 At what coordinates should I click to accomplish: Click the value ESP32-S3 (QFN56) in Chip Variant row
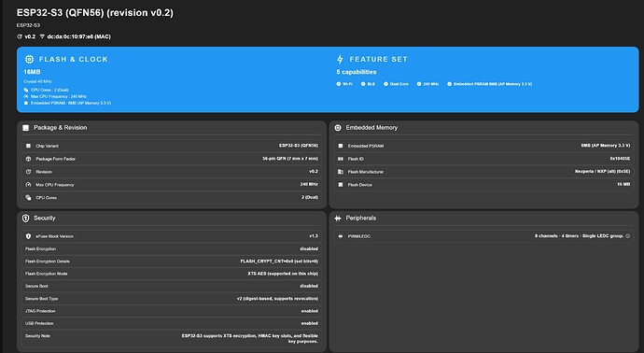click(x=299, y=146)
